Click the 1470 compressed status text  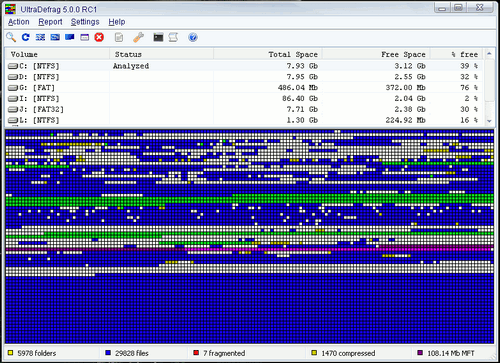[x=348, y=353]
